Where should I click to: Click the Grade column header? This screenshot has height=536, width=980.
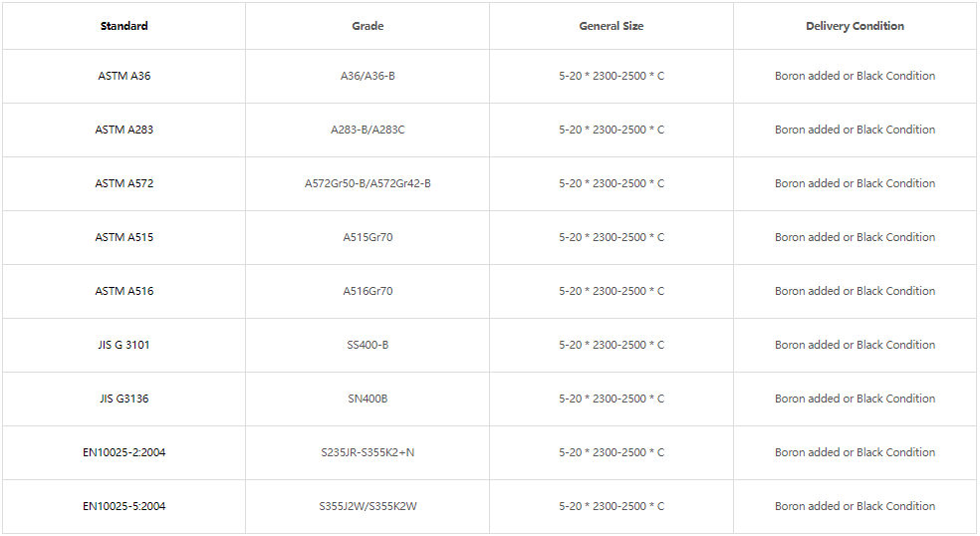point(367,26)
